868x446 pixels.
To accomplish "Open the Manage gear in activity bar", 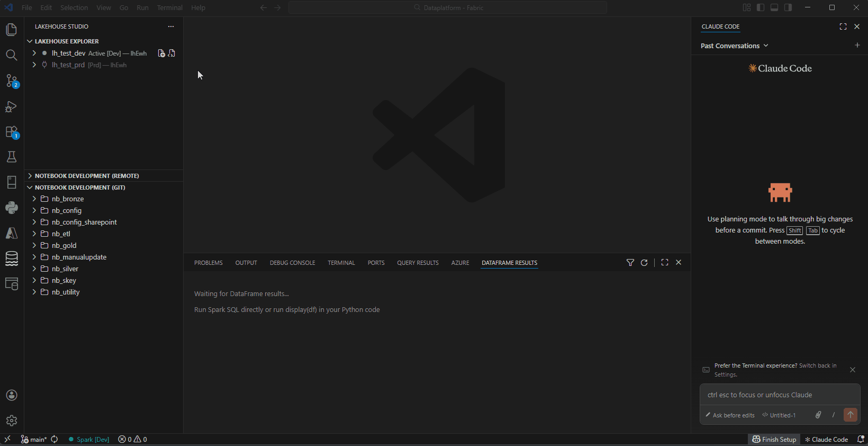I will (x=12, y=421).
